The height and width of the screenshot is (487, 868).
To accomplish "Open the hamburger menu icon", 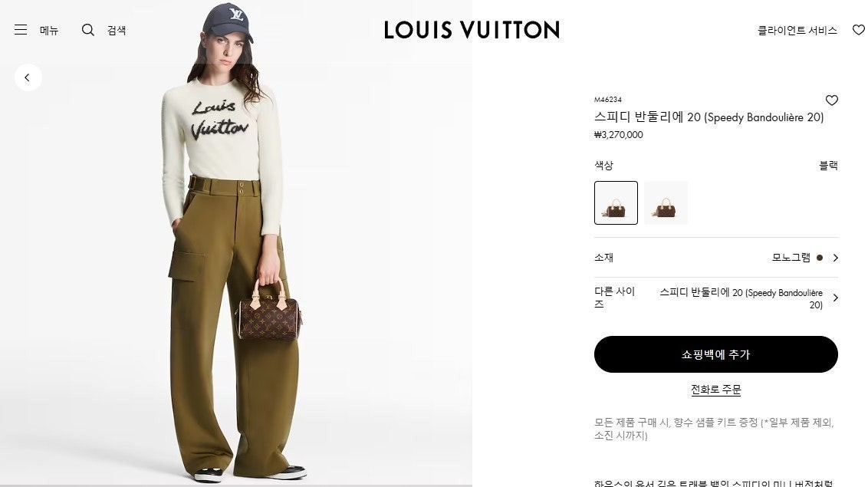I will (x=21, y=30).
